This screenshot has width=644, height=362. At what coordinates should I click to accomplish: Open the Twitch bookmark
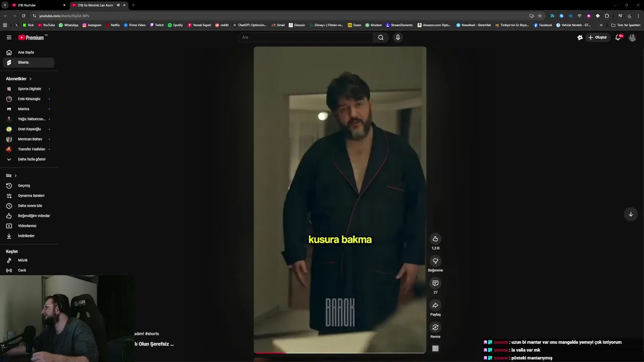[x=157, y=25]
